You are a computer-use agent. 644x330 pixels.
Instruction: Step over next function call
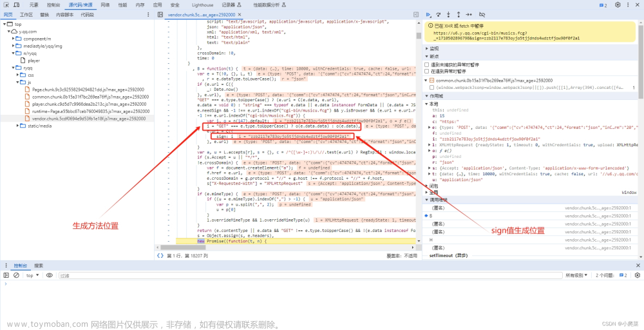click(x=438, y=14)
